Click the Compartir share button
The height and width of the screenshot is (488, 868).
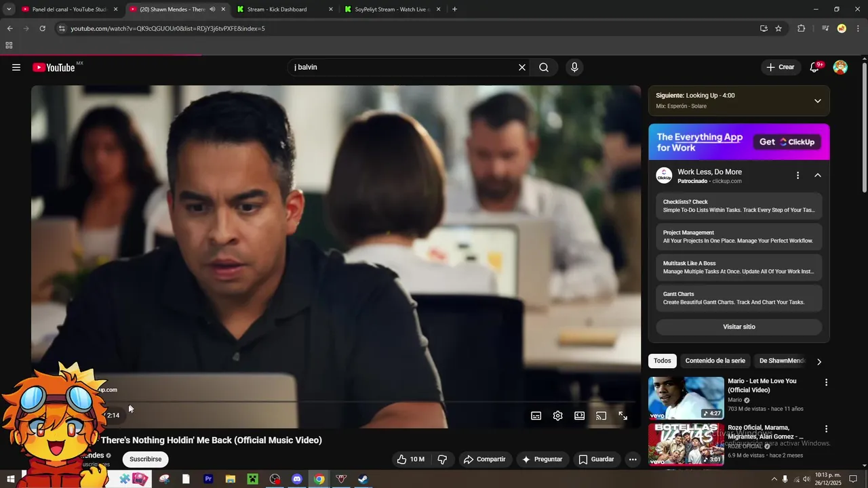[x=484, y=459]
